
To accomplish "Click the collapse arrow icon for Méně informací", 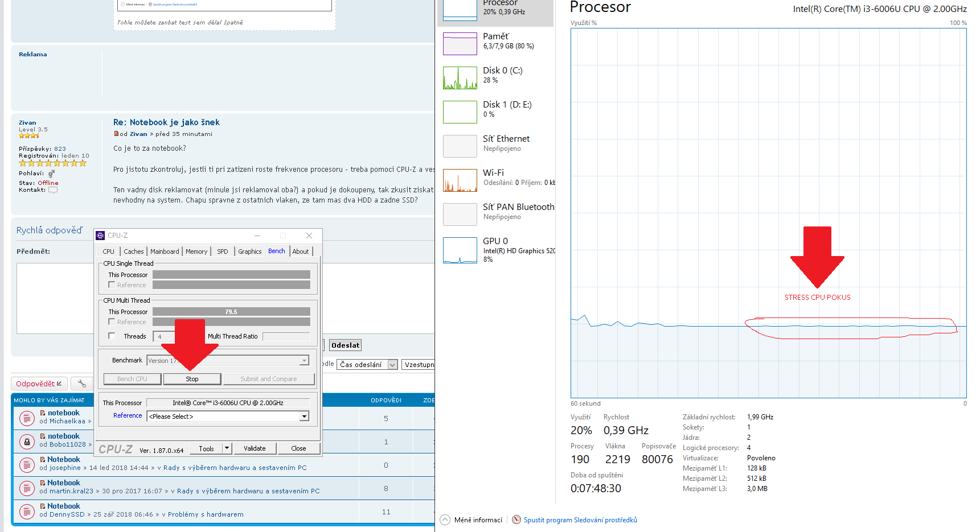I will point(445,519).
